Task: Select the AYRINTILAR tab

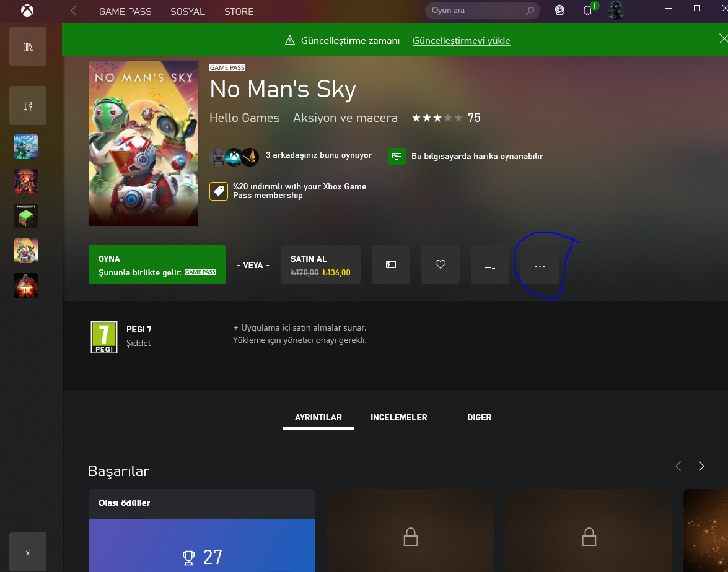Action: pos(318,417)
